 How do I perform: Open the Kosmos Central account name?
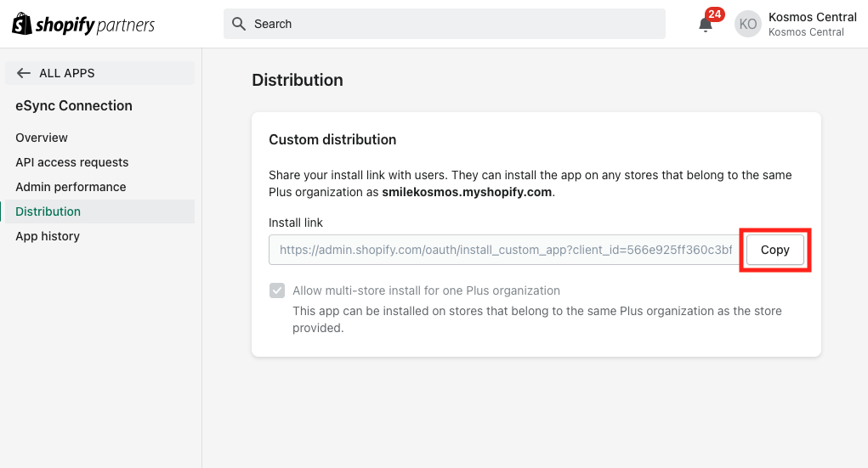point(812,17)
